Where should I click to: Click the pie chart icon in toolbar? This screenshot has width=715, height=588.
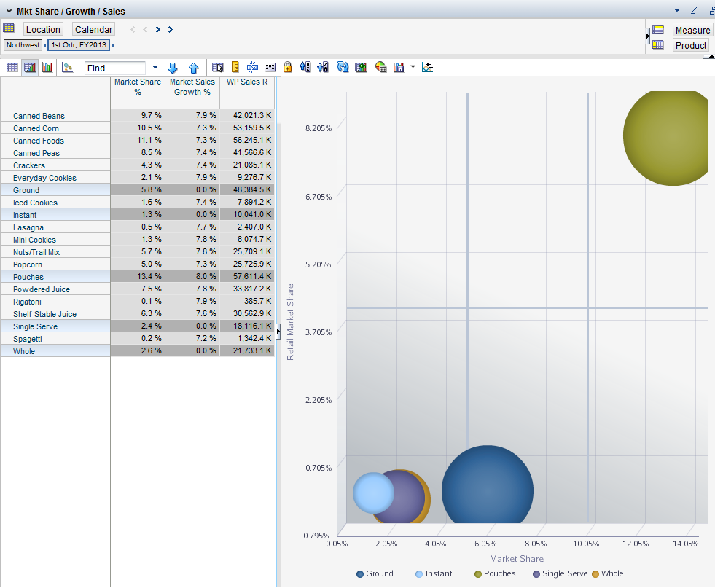click(x=380, y=68)
